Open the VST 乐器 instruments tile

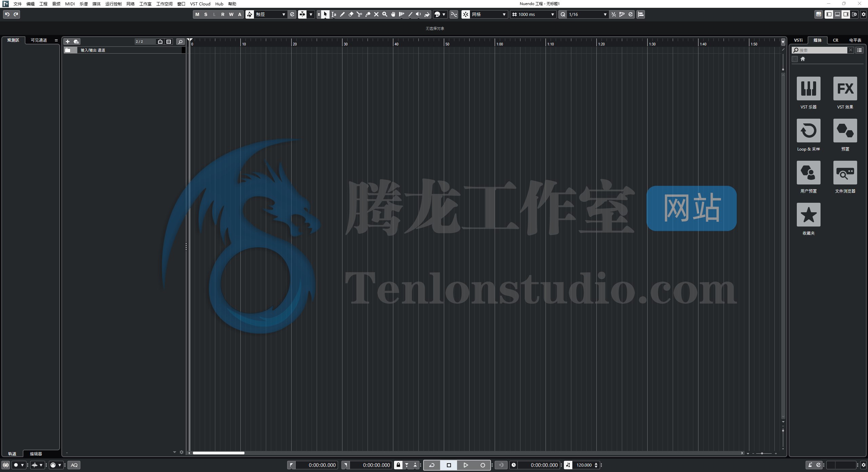[x=808, y=88]
